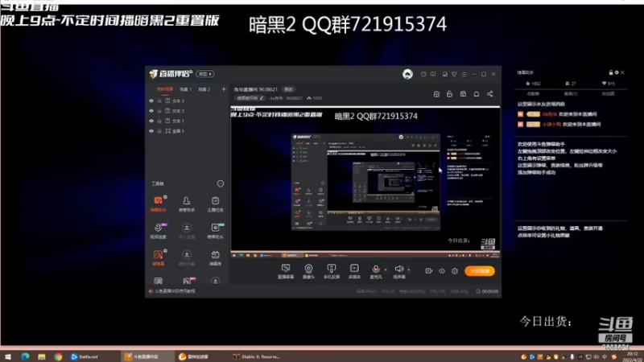This screenshot has height=362, width=644.
Task: Click the notification bell icon in room info bar
Action: pos(477,94)
